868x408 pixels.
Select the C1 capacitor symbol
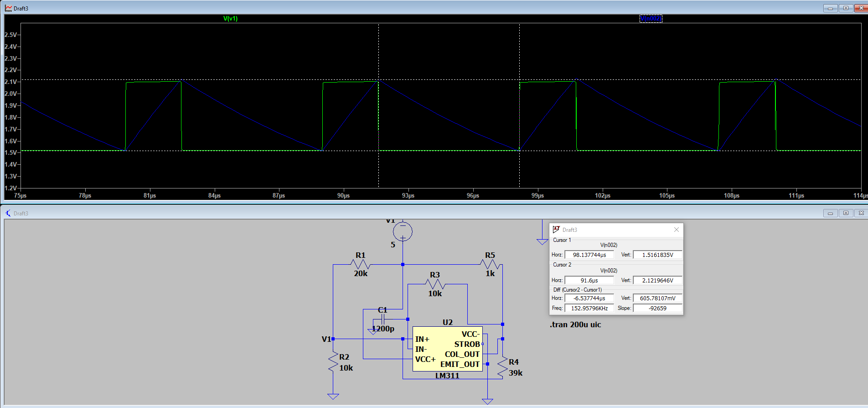(382, 319)
